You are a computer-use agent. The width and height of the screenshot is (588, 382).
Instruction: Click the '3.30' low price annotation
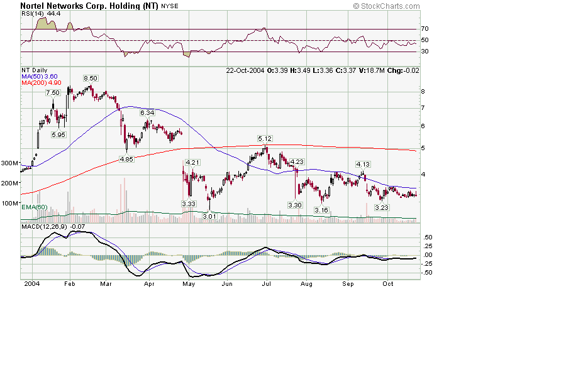(x=295, y=205)
